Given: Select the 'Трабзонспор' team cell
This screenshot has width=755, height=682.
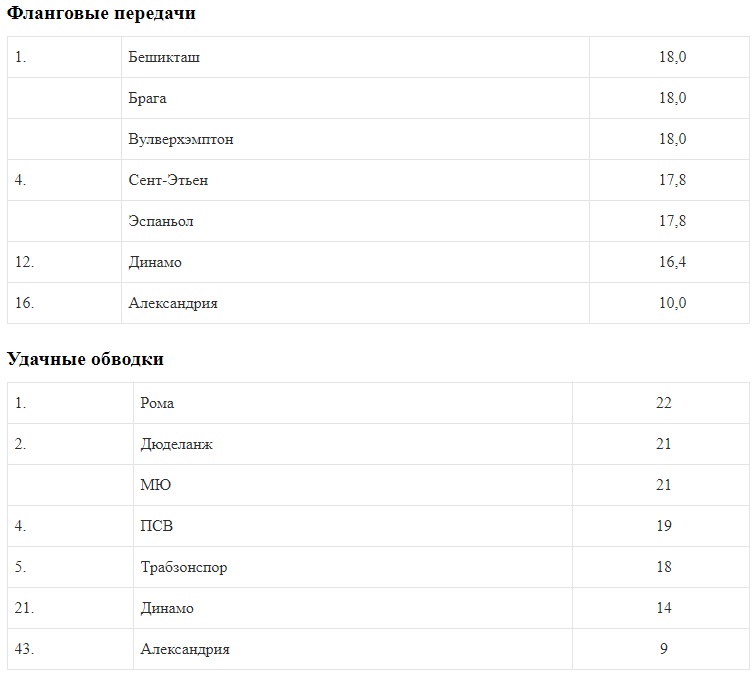Looking at the screenshot, I should point(184,567).
